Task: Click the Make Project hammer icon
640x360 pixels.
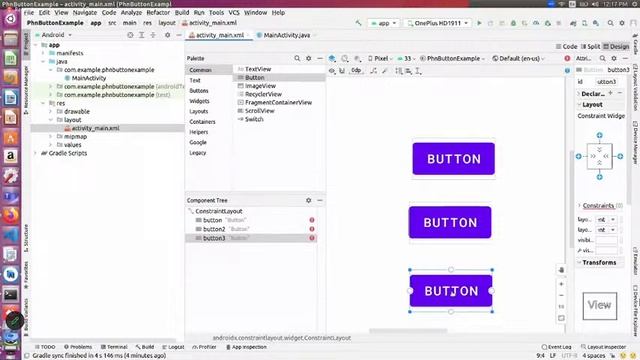Action: click(358, 23)
